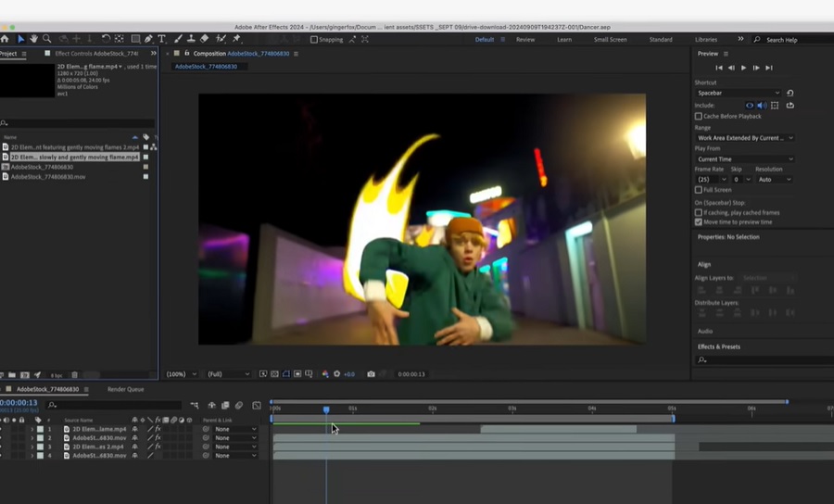Select the Rectangle shape tool
Screen dimensions: 834x504
point(135,39)
